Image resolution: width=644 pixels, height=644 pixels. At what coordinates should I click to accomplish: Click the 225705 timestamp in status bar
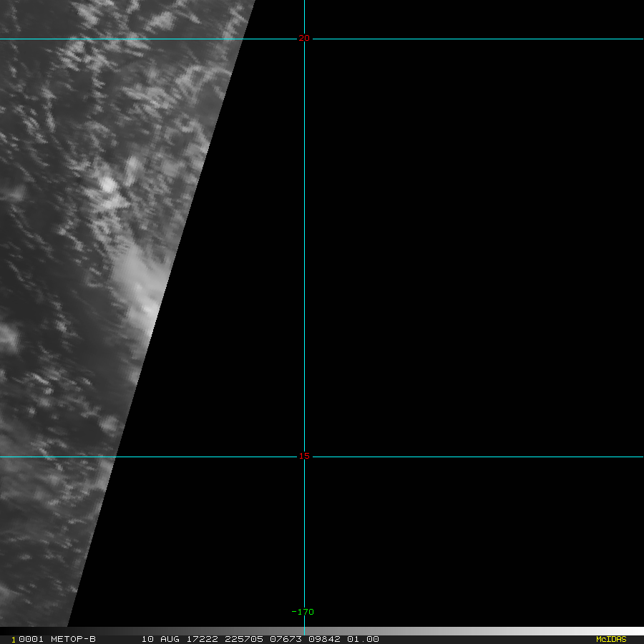coord(244,639)
